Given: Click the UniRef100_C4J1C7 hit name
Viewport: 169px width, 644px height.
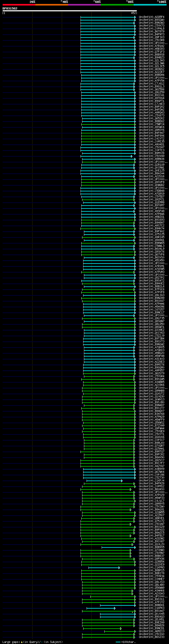Looking at the screenshot, I should 152,501.
